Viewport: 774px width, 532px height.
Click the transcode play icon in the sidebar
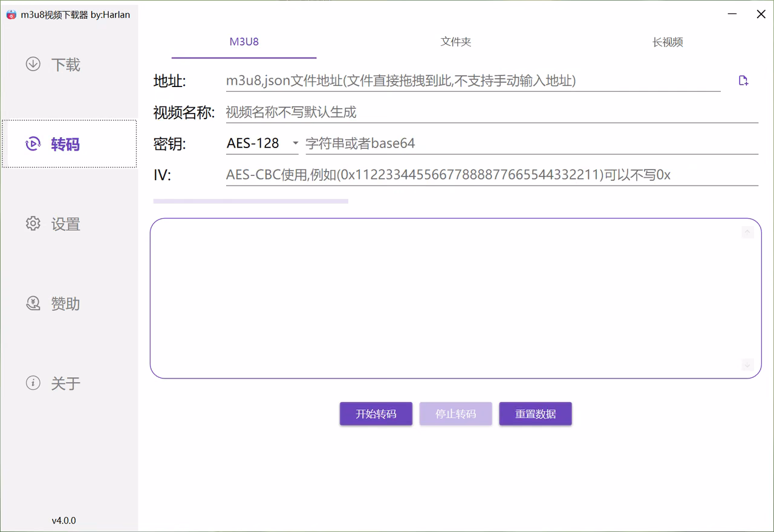click(x=33, y=144)
